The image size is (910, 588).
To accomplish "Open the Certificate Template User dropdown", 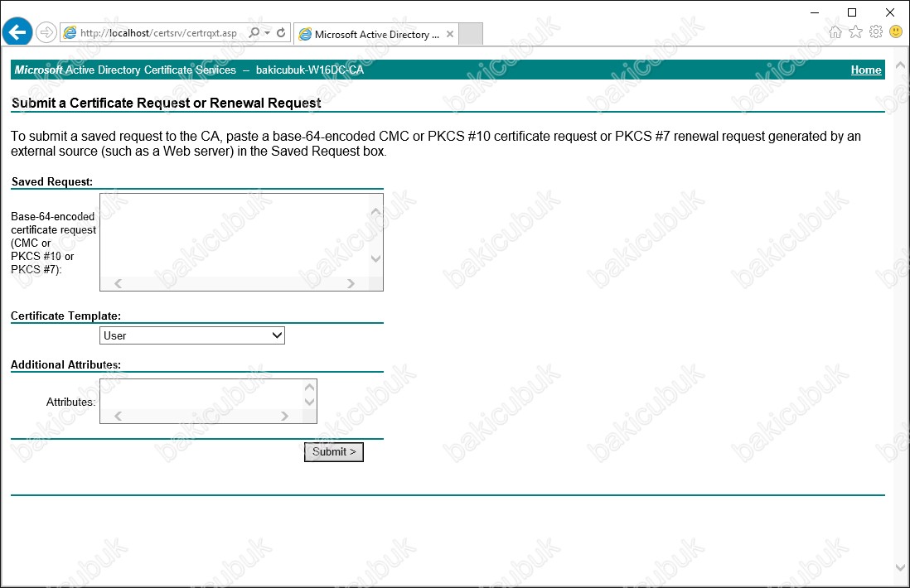I will 192,335.
